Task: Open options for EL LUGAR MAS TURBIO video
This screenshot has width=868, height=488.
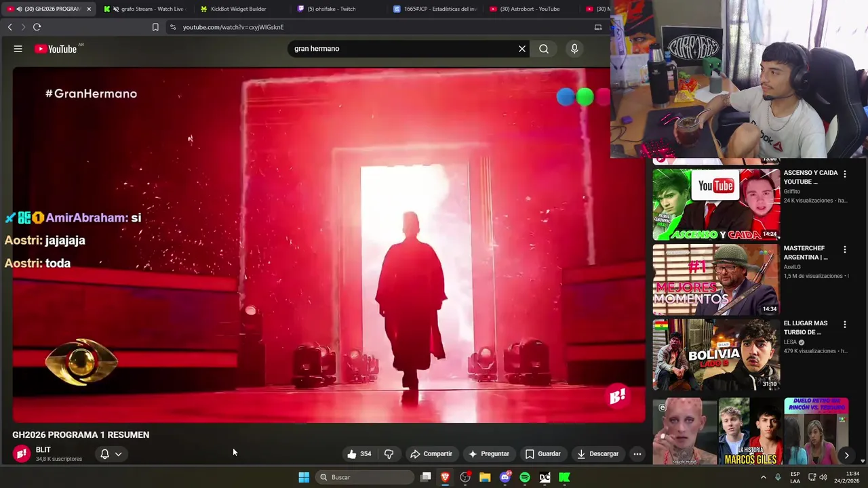Action: click(x=844, y=325)
